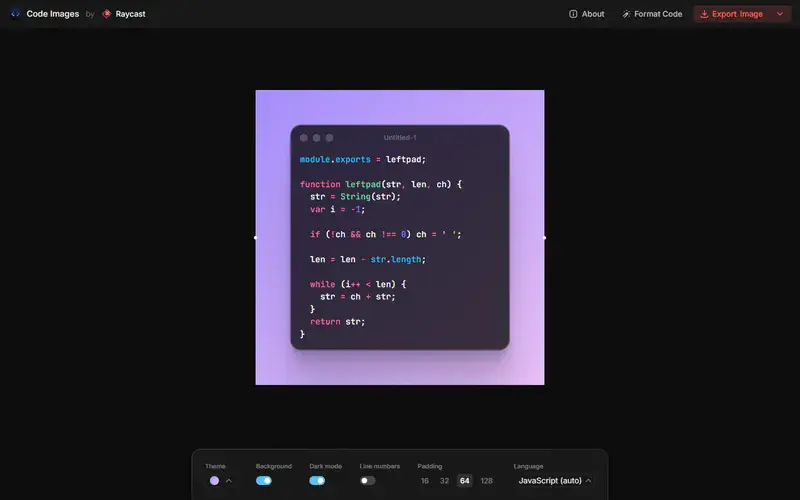Click the second window dot in code frame

(x=316, y=138)
